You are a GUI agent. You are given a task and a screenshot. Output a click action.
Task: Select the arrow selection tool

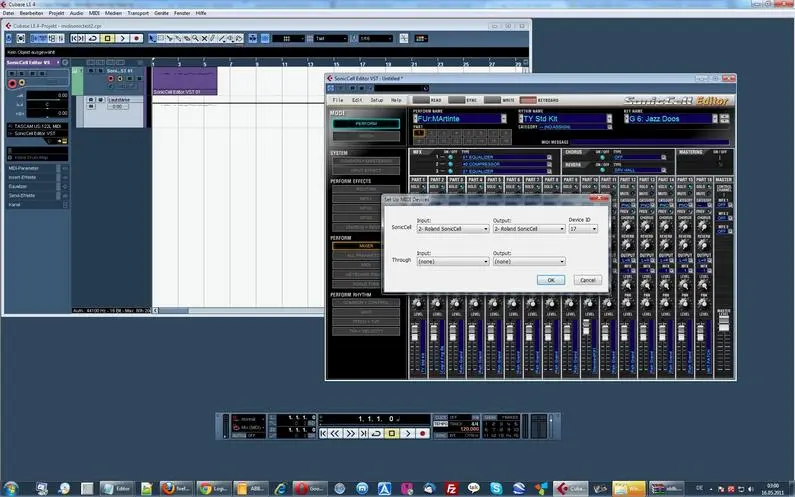click(x=152, y=39)
